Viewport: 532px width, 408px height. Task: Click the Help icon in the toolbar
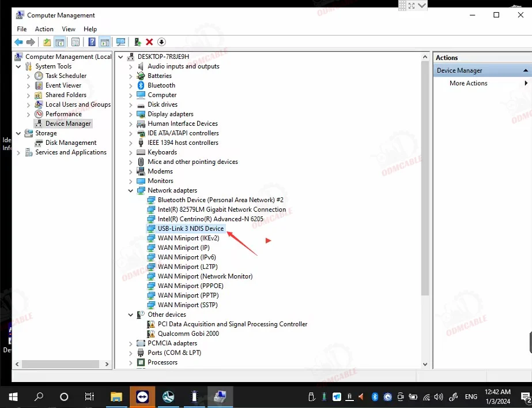(x=91, y=42)
